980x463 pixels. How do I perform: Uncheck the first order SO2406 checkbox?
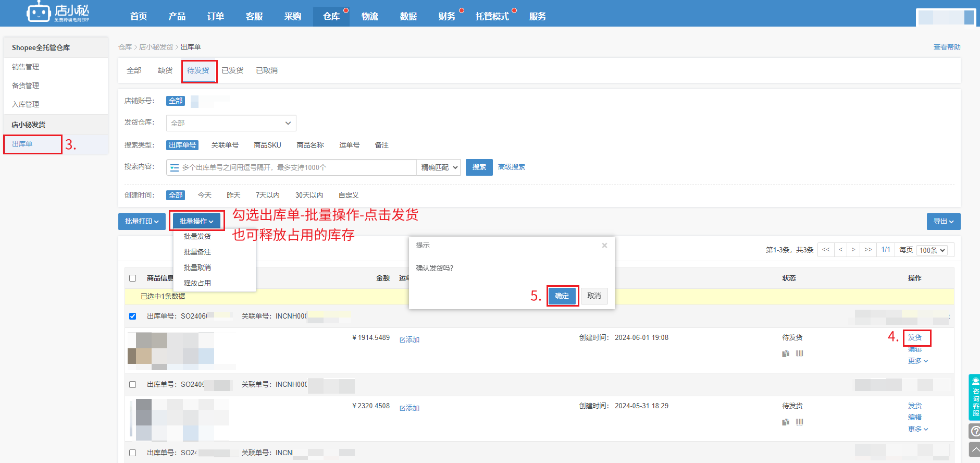pos(133,316)
